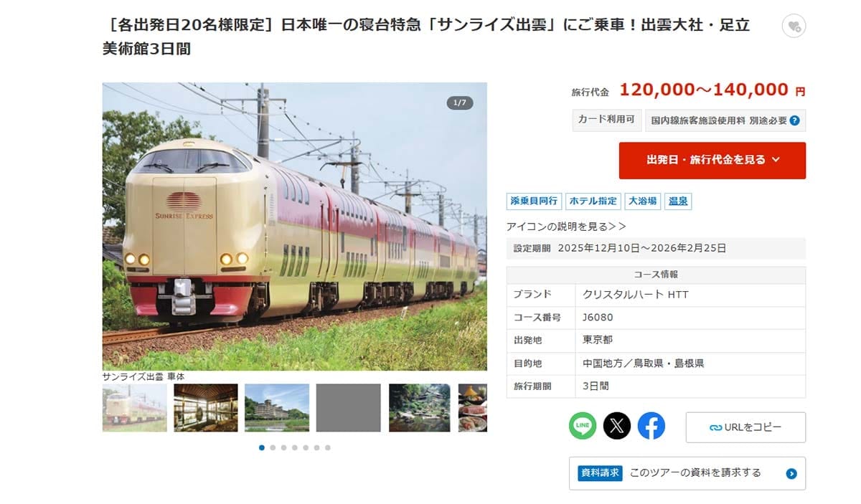
Task: Open アイコンの説明を見る link
Action: (x=566, y=226)
